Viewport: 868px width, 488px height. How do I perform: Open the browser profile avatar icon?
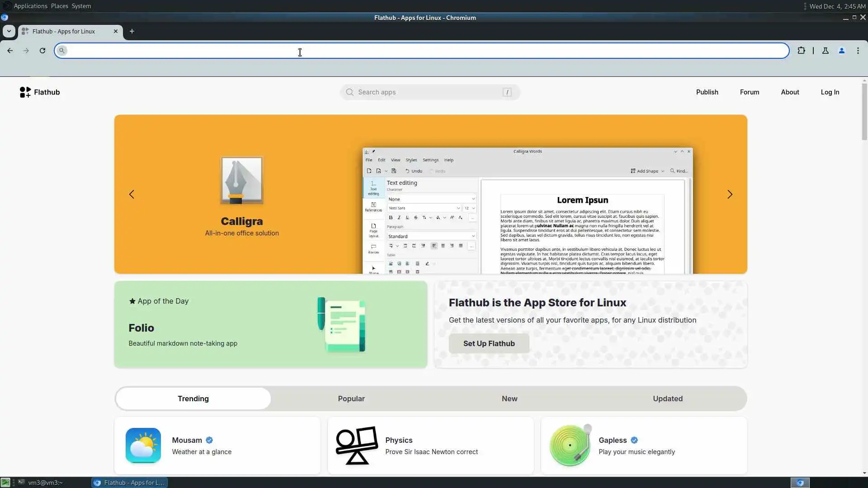841,51
